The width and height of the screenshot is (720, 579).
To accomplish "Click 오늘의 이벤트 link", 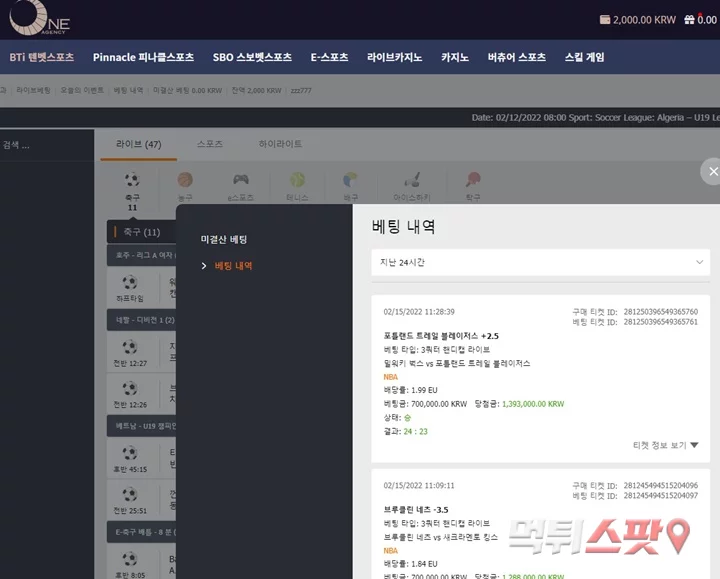I will click(x=82, y=90).
